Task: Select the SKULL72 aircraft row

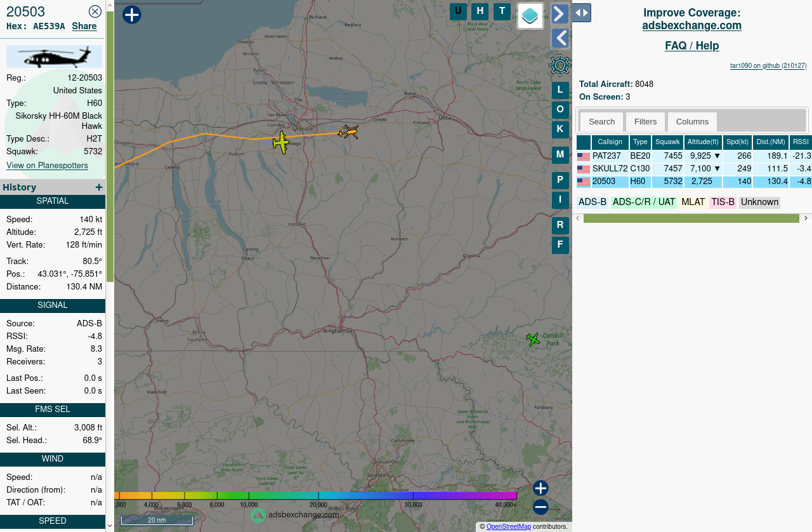Action: tap(694, 169)
